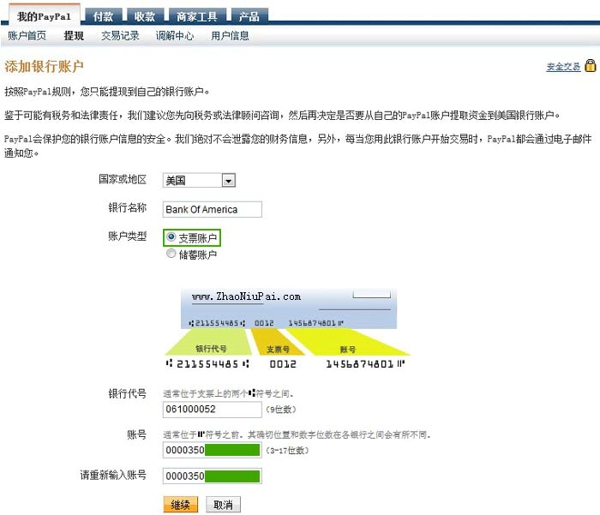This screenshot has height=515, width=600.
Task: Open the 安全交易 link
Action: pos(563,68)
